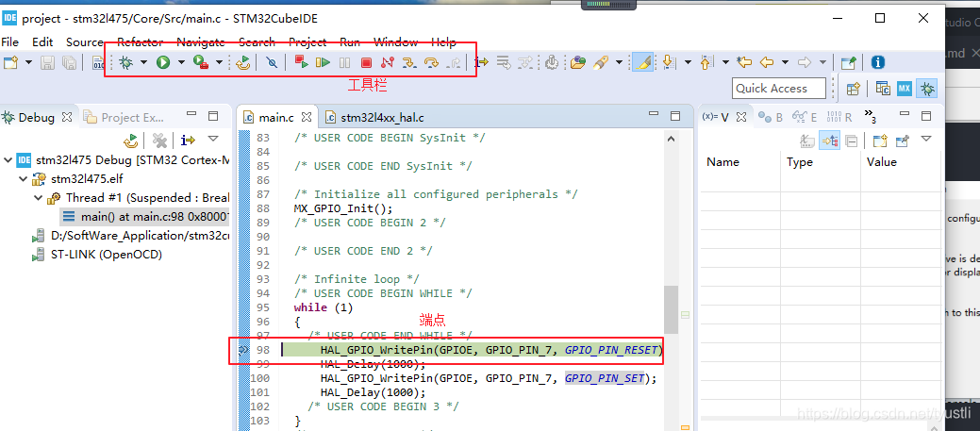Click the Previous Annotation up arrow icon
The height and width of the screenshot is (431, 980).
click(x=706, y=62)
